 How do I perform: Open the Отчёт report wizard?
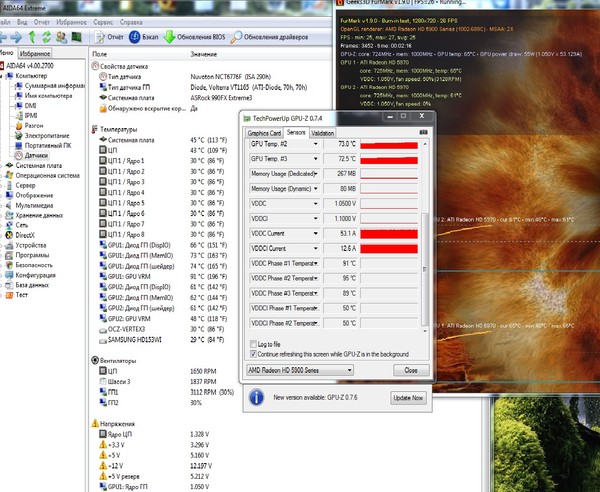click(x=109, y=37)
